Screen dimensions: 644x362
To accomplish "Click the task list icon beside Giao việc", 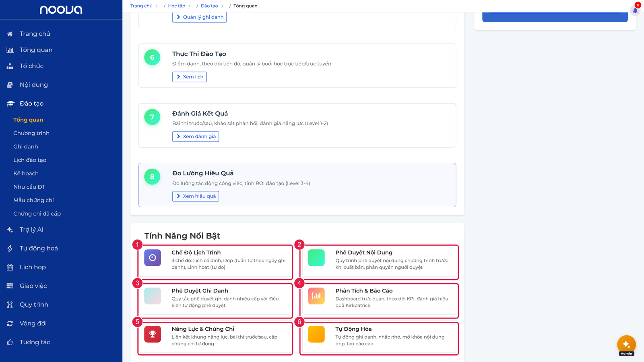I will click(10, 286).
